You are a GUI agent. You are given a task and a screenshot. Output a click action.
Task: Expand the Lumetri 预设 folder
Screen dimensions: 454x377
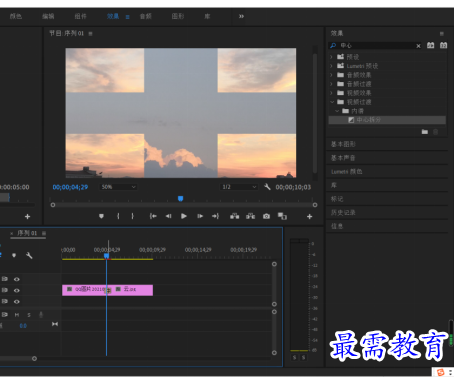click(331, 66)
